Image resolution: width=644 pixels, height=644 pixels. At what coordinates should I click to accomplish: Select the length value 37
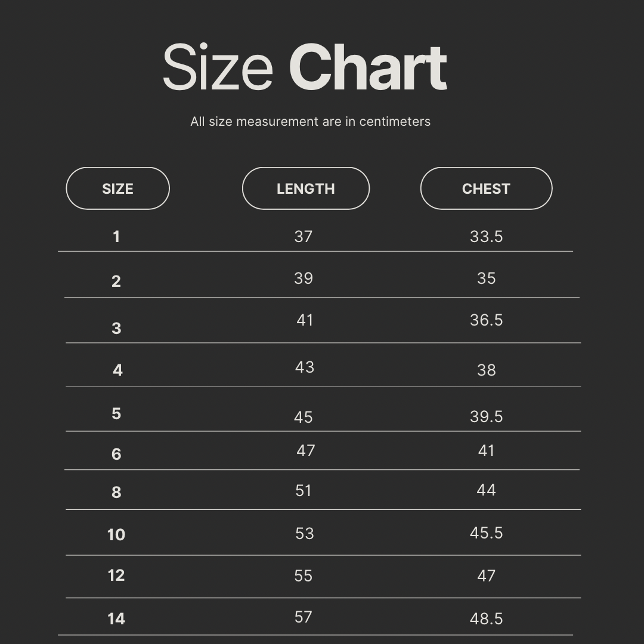[303, 237]
